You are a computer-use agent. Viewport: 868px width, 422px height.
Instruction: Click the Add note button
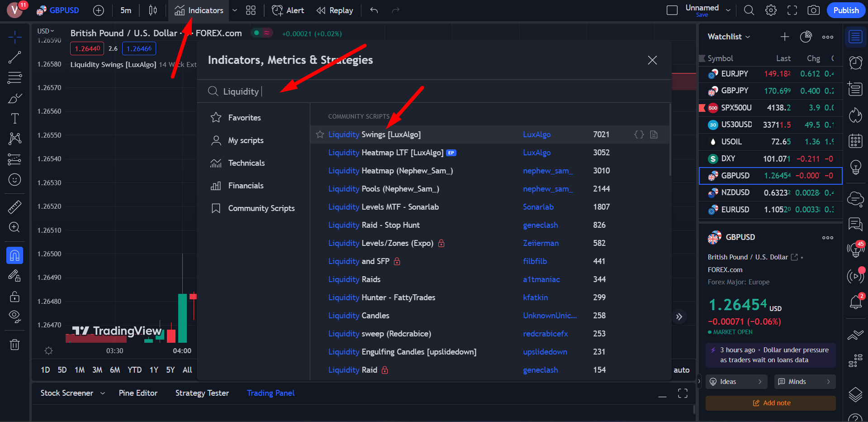click(x=771, y=403)
